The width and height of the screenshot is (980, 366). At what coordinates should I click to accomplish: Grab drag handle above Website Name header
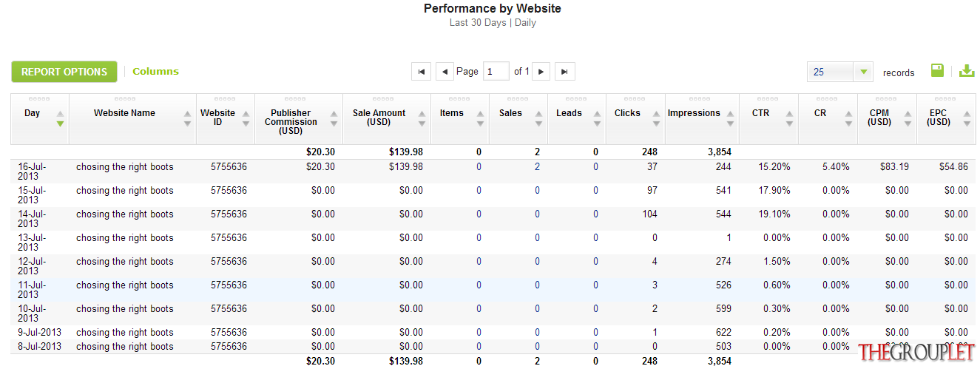pos(126,98)
